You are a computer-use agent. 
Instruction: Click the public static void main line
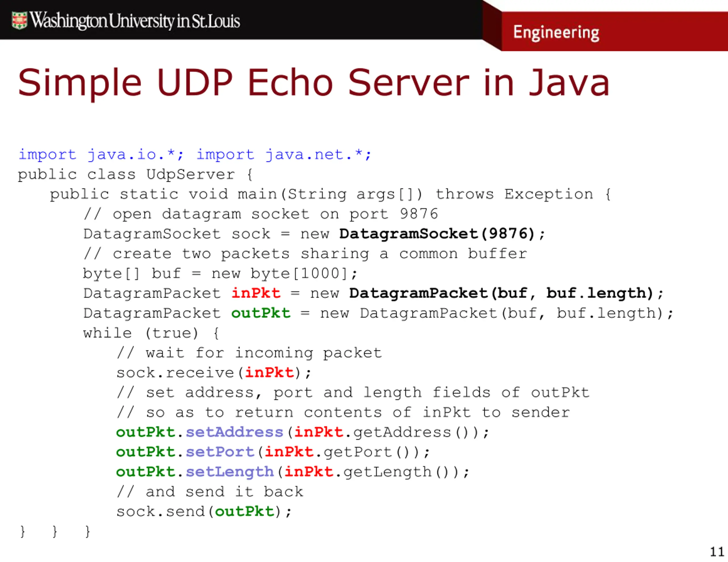click(x=330, y=194)
